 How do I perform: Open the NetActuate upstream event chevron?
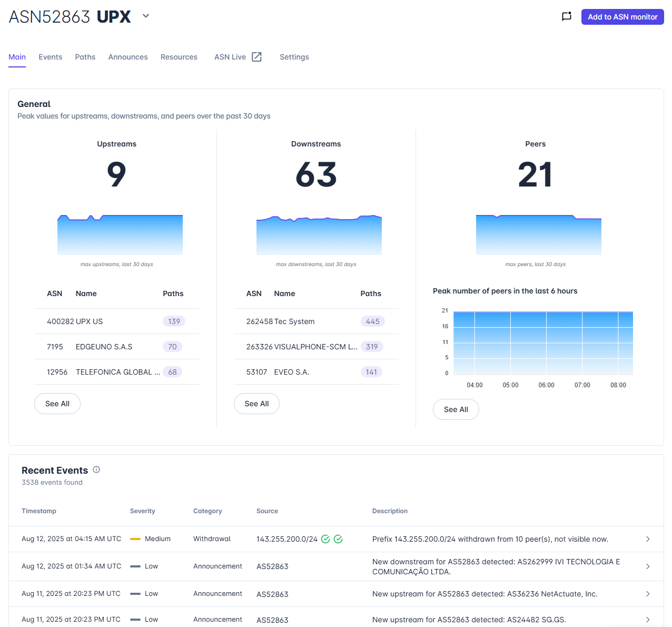(x=648, y=594)
